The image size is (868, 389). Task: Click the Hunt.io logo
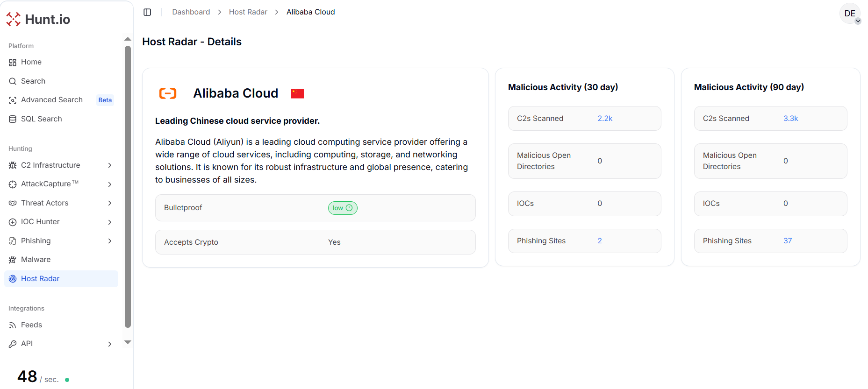point(38,19)
